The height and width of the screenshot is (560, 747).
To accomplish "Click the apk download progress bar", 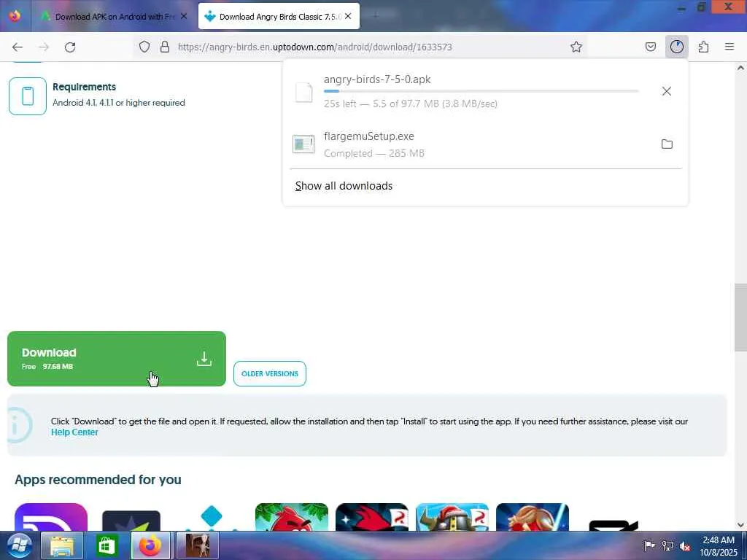I will click(481, 91).
